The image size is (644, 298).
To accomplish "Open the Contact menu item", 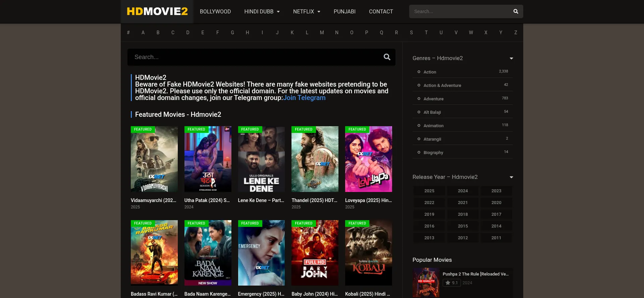I will [381, 11].
